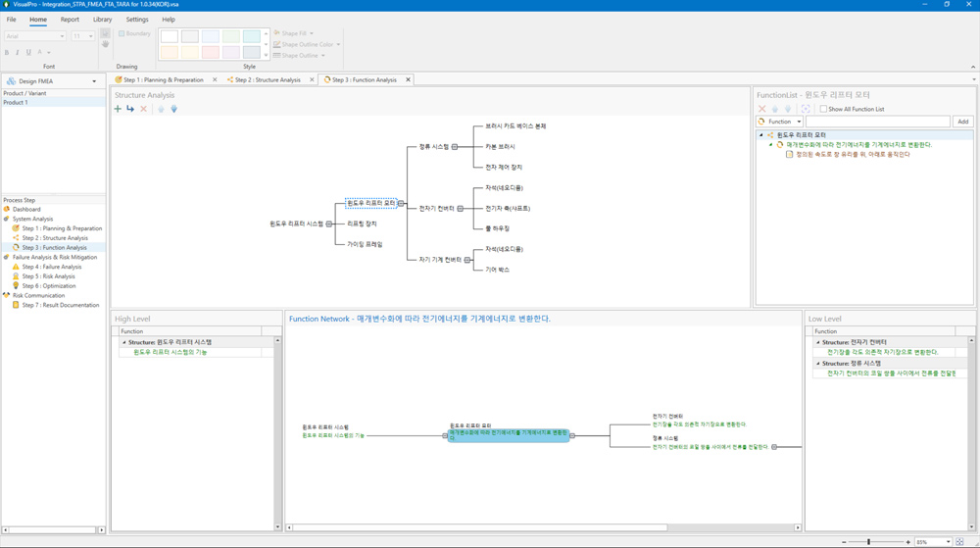This screenshot has height=548, width=980.
Task: Open the Settings ribbon tab
Action: click(x=137, y=20)
